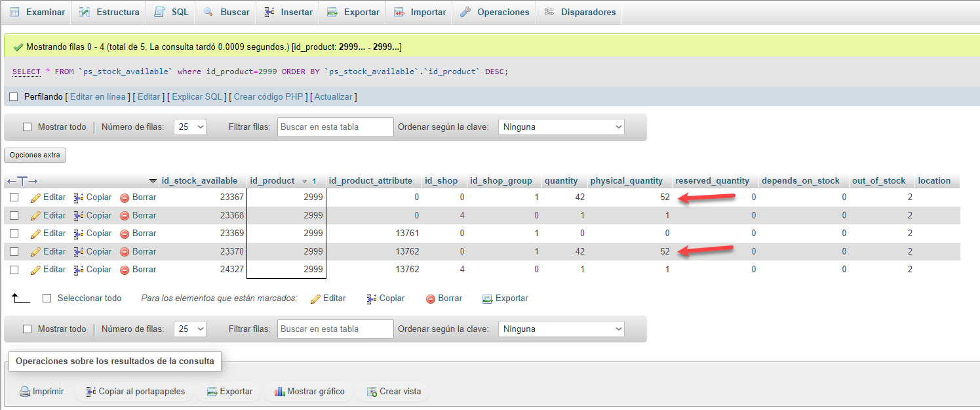
Task: Check the Mostrar todo checkbox
Action: click(x=28, y=127)
